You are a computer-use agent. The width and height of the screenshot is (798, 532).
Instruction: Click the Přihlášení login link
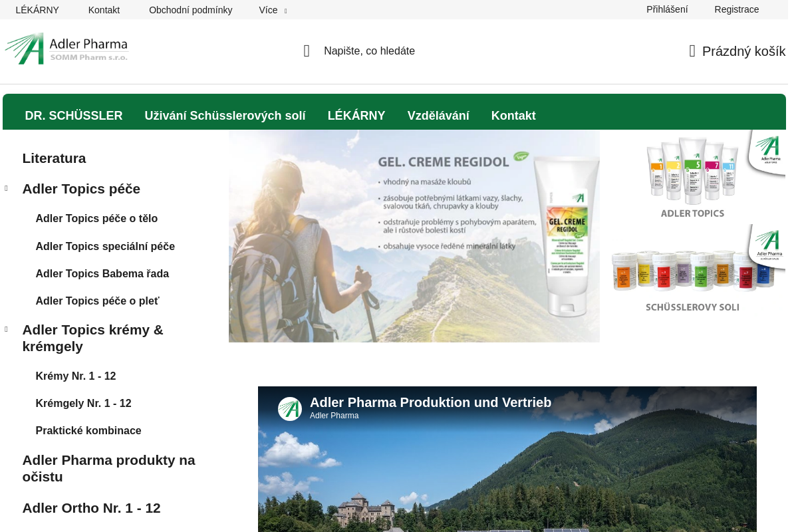(x=667, y=9)
